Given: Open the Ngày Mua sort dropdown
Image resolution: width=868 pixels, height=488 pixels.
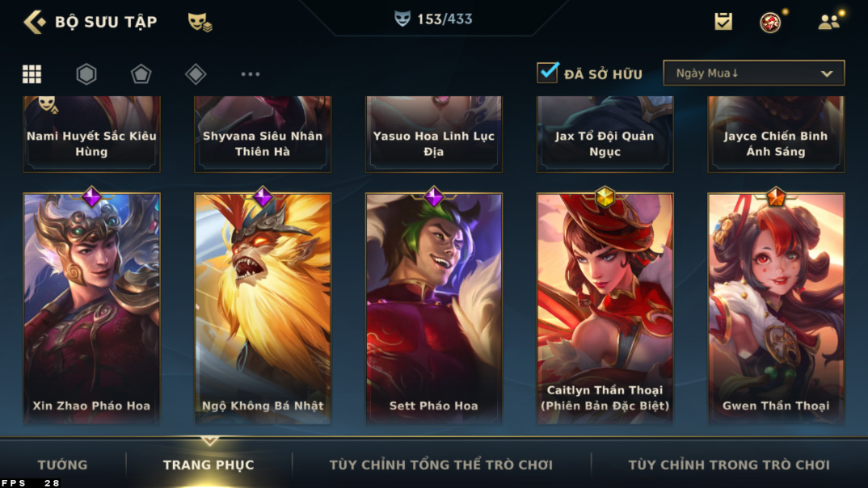Looking at the screenshot, I should 753,73.
